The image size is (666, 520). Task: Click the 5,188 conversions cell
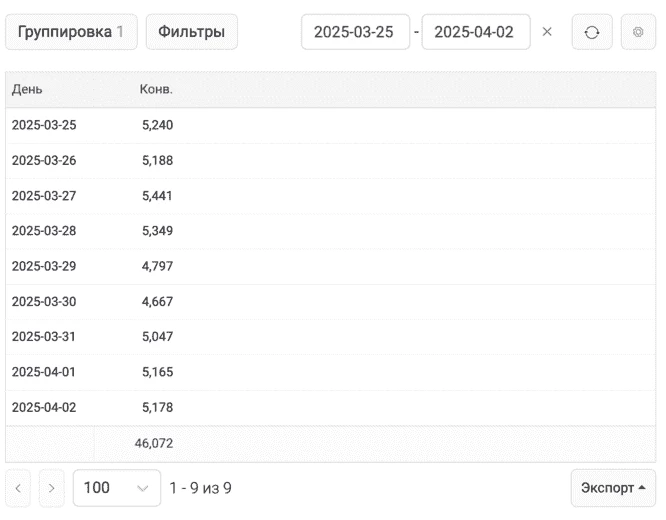click(158, 161)
